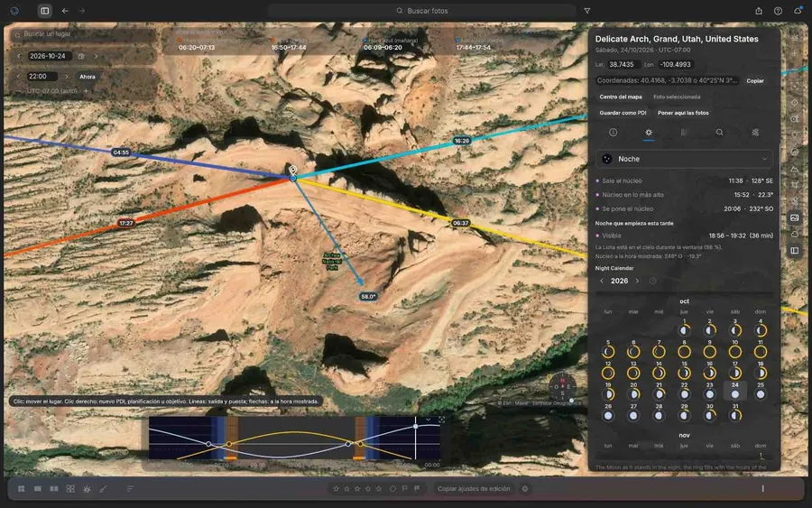Open the share/export icon

(759, 10)
